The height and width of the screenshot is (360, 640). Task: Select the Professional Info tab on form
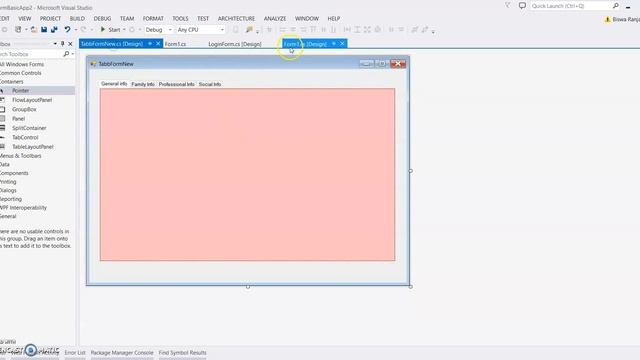tap(177, 84)
